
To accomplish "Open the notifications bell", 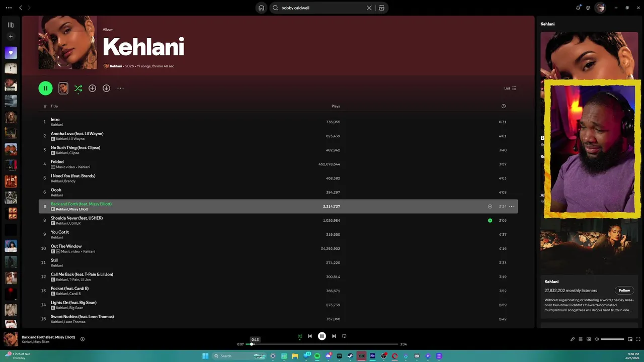I will point(578,8).
